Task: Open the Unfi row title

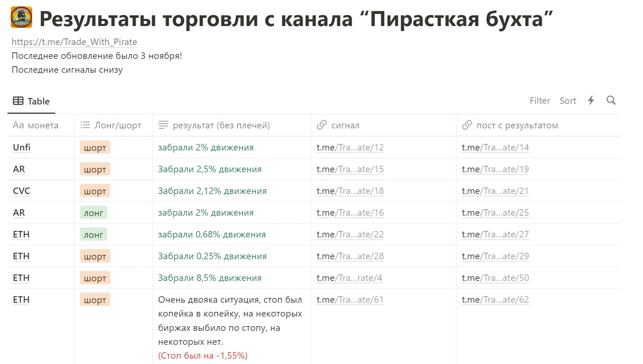Action: point(21,147)
